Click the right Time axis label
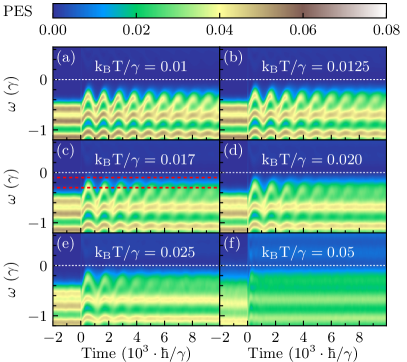 click(303, 353)
